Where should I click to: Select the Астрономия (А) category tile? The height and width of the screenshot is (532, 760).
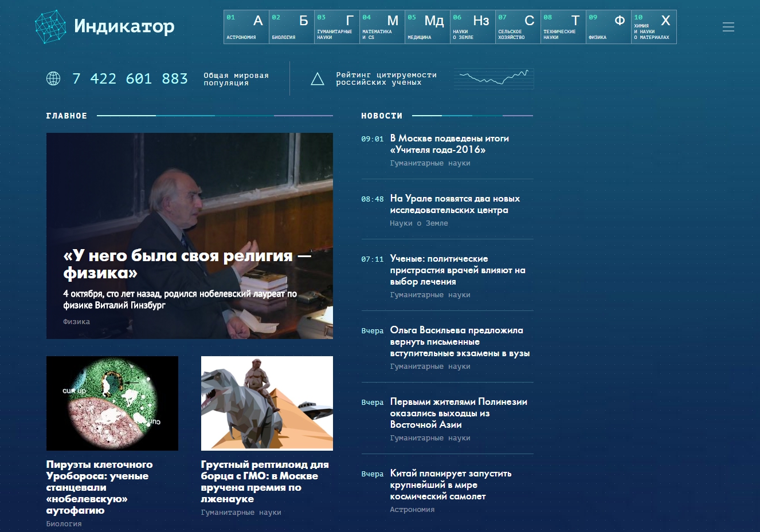click(x=246, y=27)
